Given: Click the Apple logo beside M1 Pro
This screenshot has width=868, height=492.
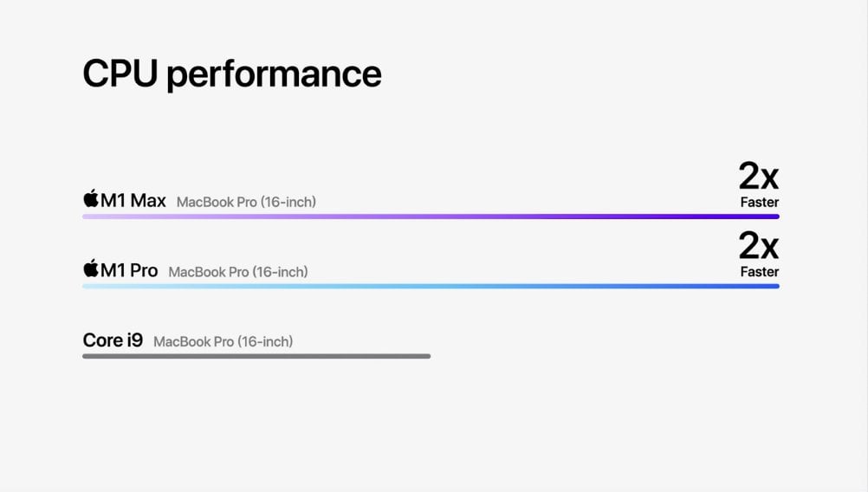Looking at the screenshot, I should [90, 269].
